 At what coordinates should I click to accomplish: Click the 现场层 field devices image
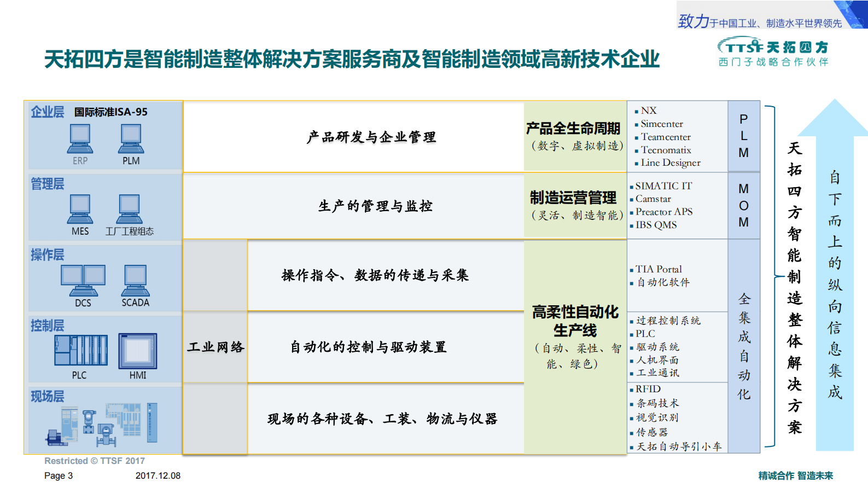[x=102, y=424]
